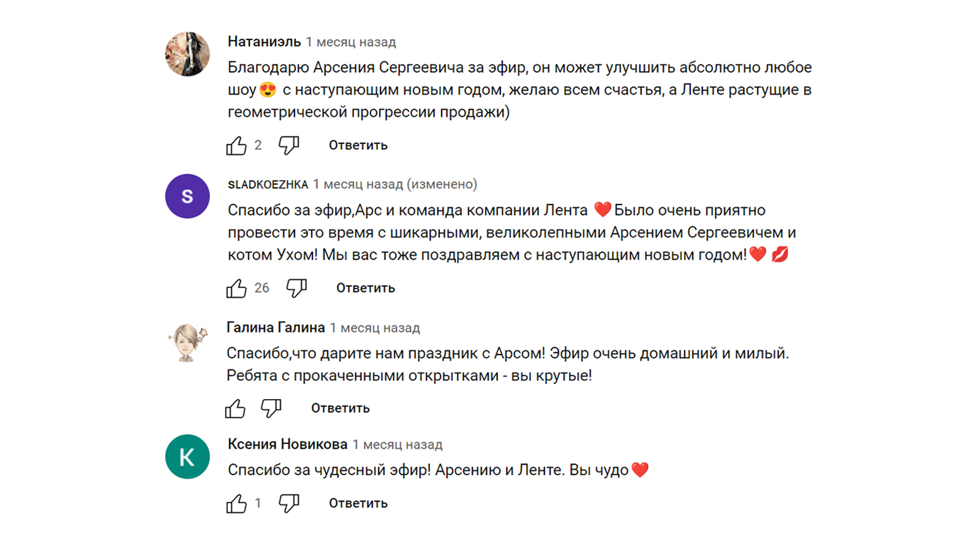Open the Натаниэль username link
The width and height of the screenshot is (980, 551).
(x=264, y=42)
